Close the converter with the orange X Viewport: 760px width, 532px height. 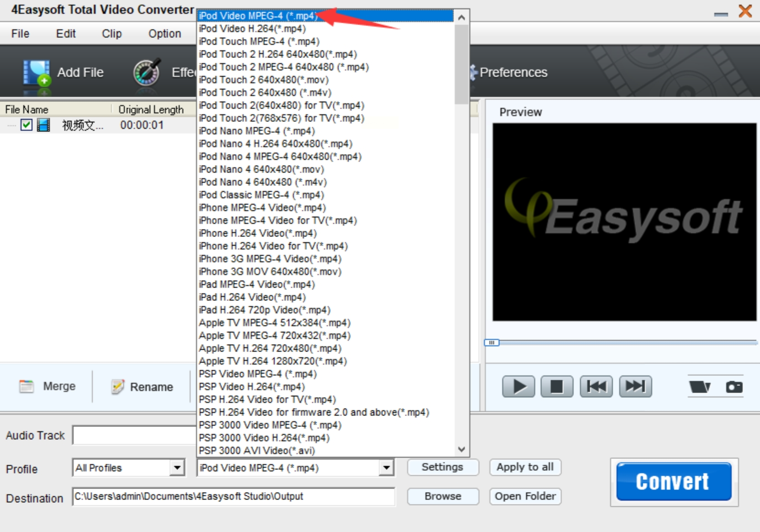[745, 11]
